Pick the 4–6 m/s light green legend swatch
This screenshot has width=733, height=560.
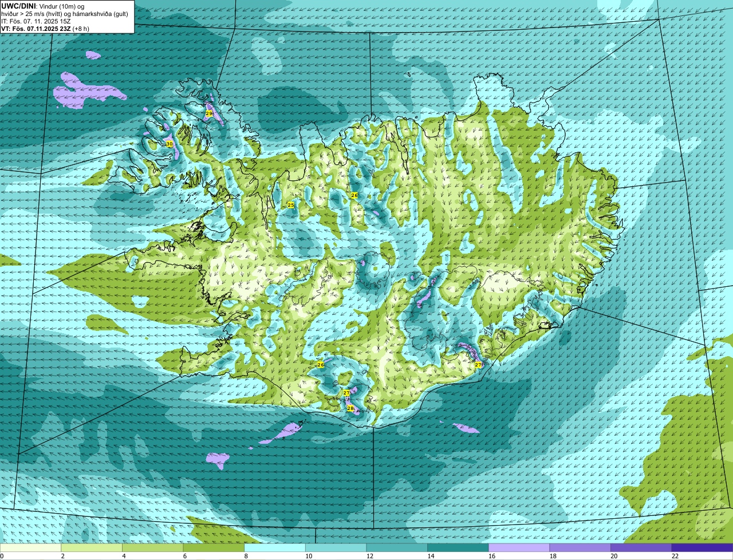(152, 548)
